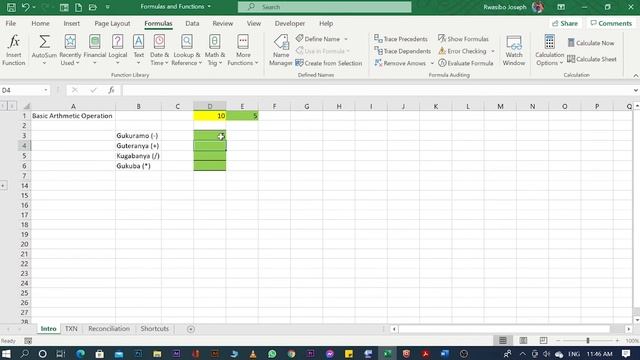Screen dimensions: 640x360
Task: Click Trace Dependents
Action: [x=402, y=51]
